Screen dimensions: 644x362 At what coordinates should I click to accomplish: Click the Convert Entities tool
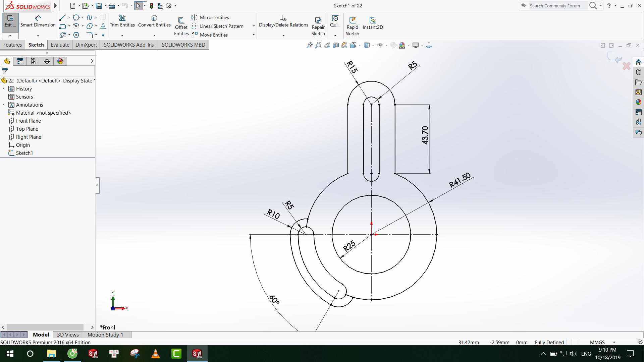point(154,21)
